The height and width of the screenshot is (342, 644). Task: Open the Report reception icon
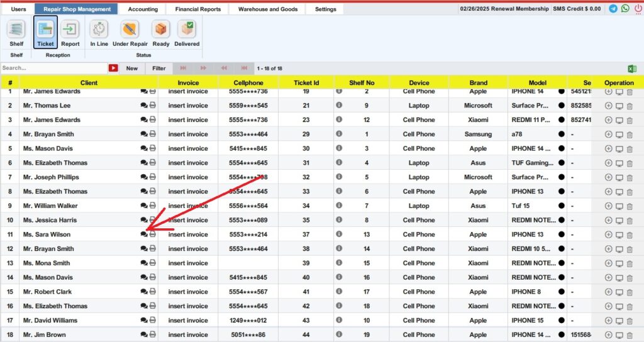70,34
